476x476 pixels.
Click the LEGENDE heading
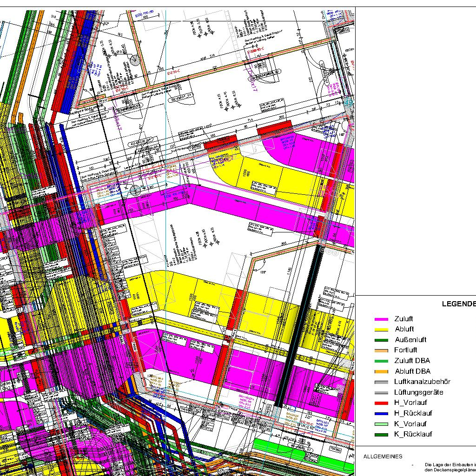pyautogui.click(x=458, y=304)
